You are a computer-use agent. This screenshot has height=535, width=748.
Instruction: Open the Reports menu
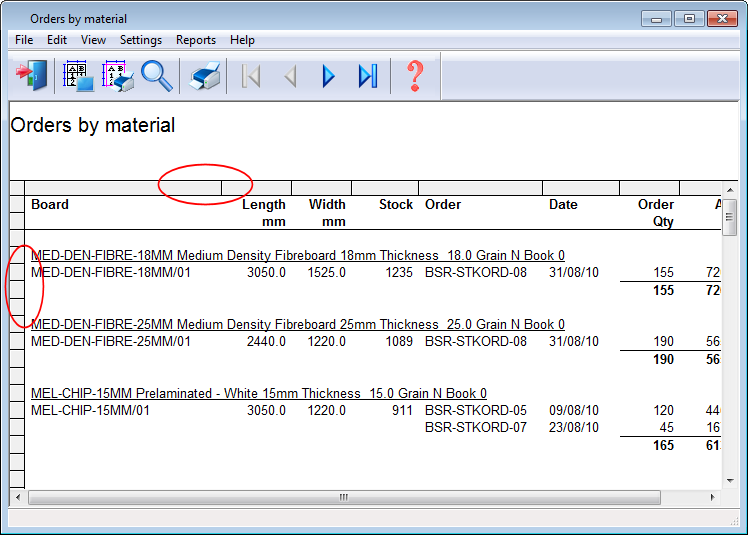click(x=196, y=40)
